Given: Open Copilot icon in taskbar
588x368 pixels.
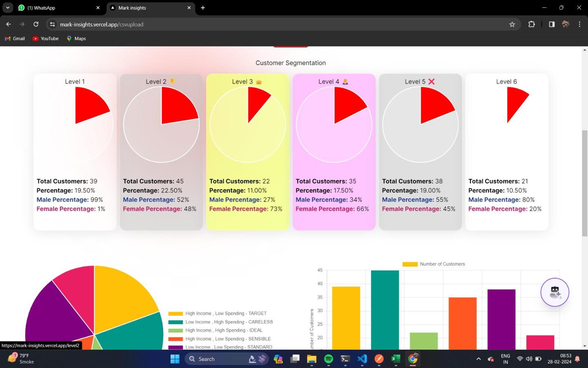Looking at the screenshot, I should click(278, 359).
